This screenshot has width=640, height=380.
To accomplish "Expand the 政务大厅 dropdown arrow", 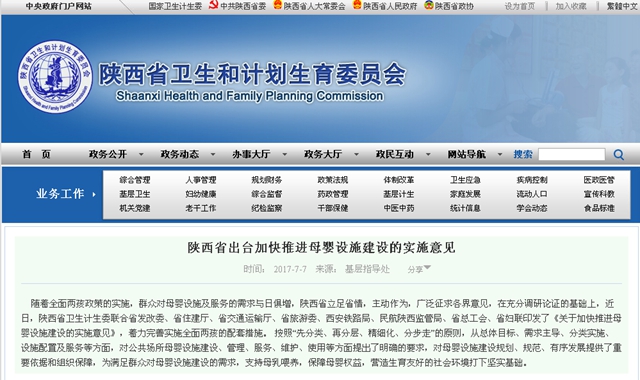I will pyautogui.click(x=356, y=154).
